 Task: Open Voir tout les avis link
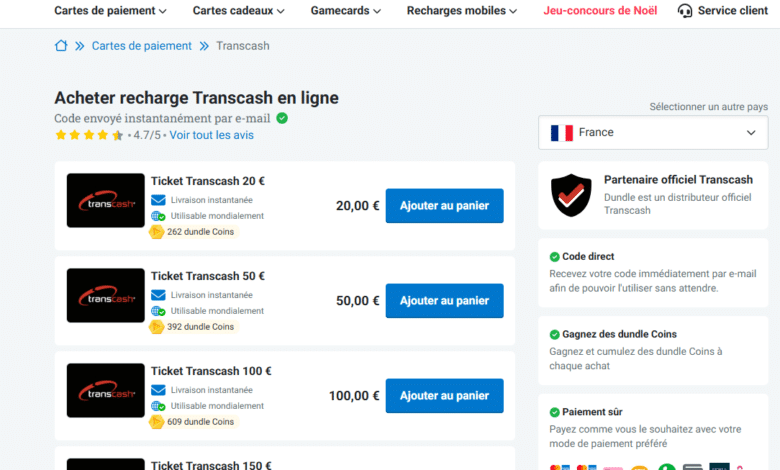211,135
